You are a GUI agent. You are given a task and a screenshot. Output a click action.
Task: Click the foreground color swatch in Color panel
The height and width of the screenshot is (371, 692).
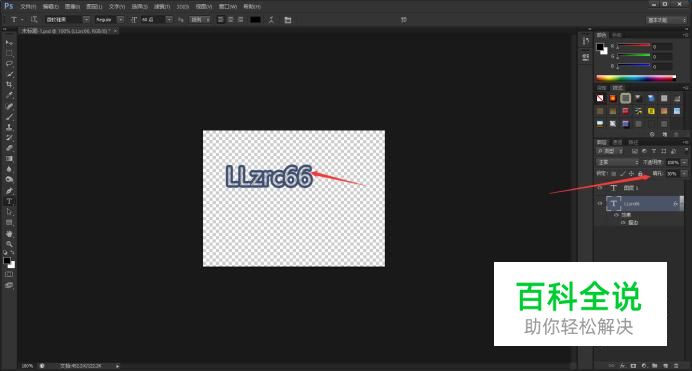pyautogui.click(x=600, y=47)
